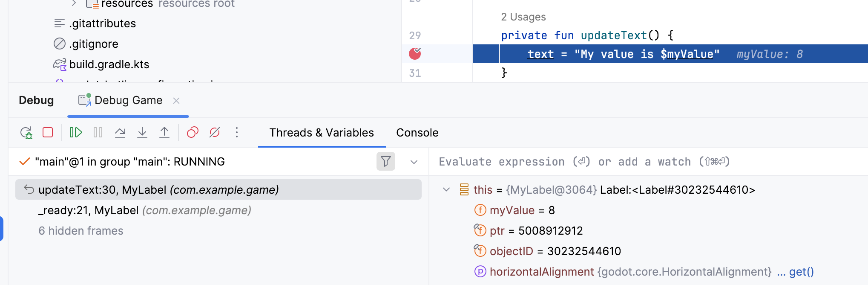The height and width of the screenshot is (285, 868).
Task: Click line number 29 in gutter
Action: pyautogui.click(x=415, y=35)
